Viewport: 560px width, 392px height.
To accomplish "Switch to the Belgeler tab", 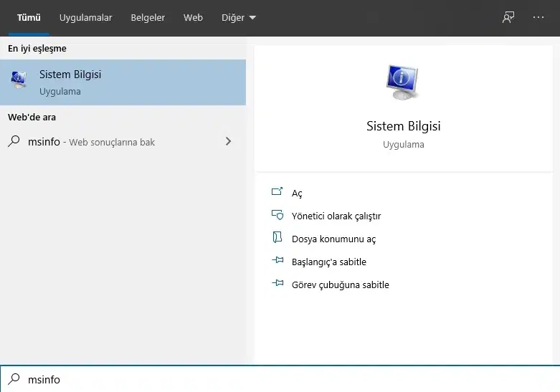I will pos(148,17).
